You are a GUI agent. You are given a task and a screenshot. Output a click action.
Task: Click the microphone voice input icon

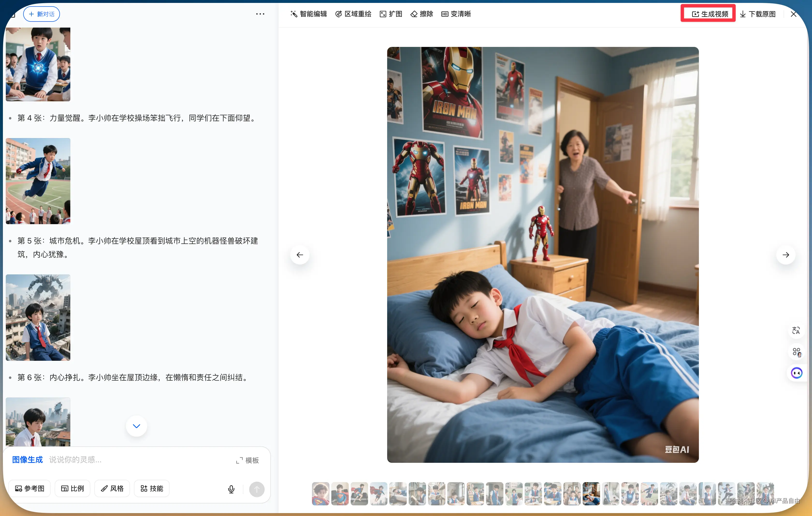point(231,489)
